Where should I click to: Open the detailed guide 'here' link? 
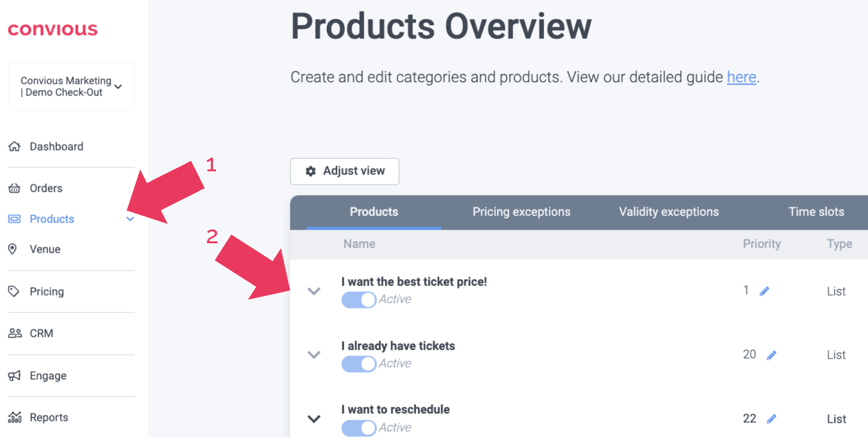(741, 77)
